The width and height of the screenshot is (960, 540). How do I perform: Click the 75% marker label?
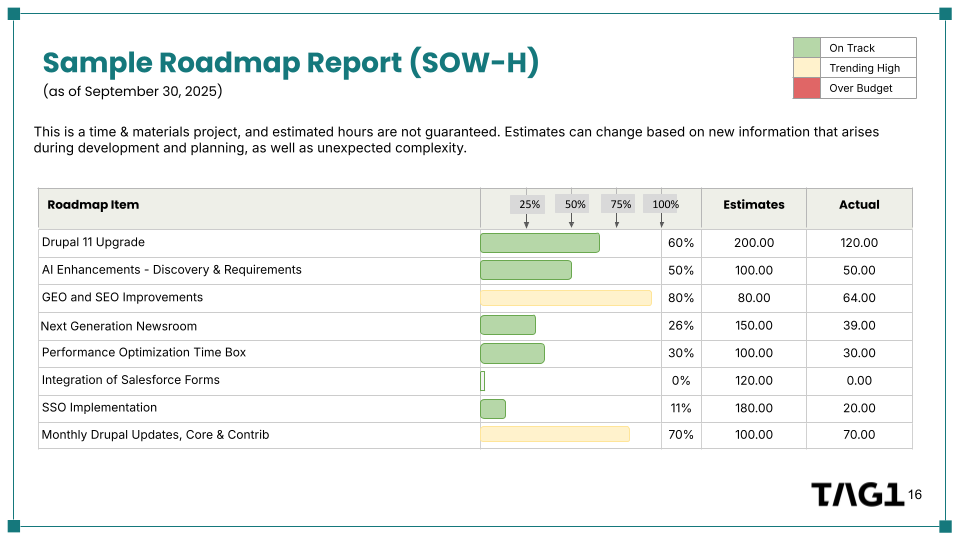(619, 204)
